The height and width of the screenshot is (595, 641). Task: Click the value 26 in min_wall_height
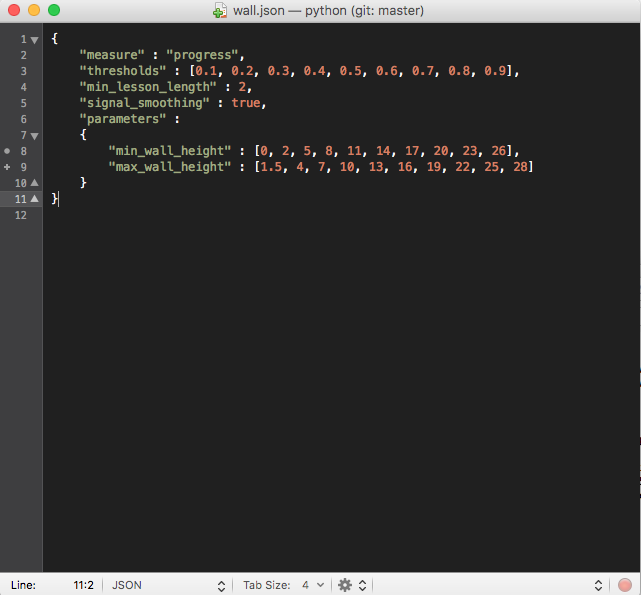click(499, 150)
